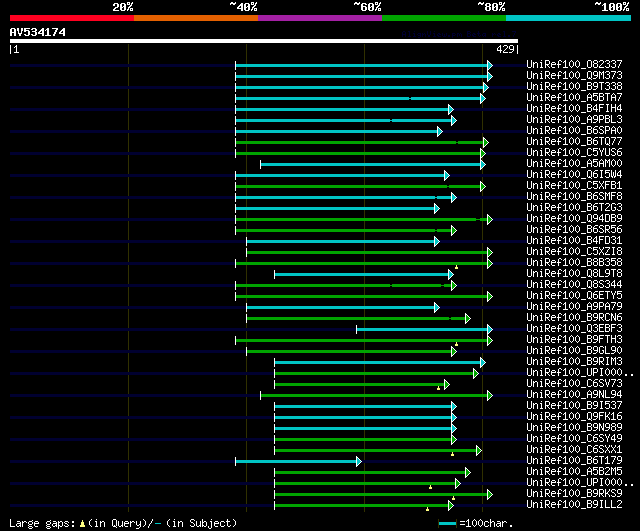This screenshot has width=640, height=531.
Task: Open hit UniRef100_Q3EBF3
Action: [574, 329]
